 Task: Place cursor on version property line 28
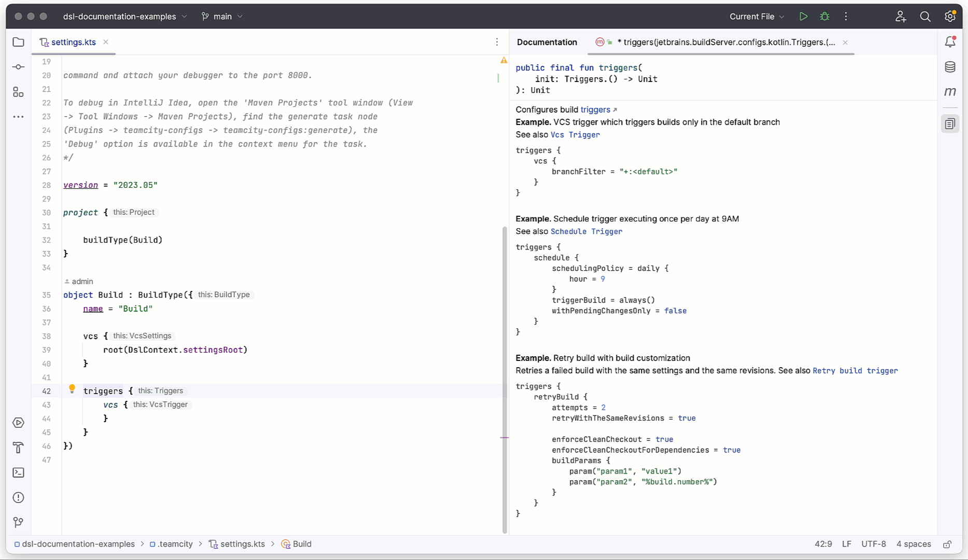tap(80, 185)
